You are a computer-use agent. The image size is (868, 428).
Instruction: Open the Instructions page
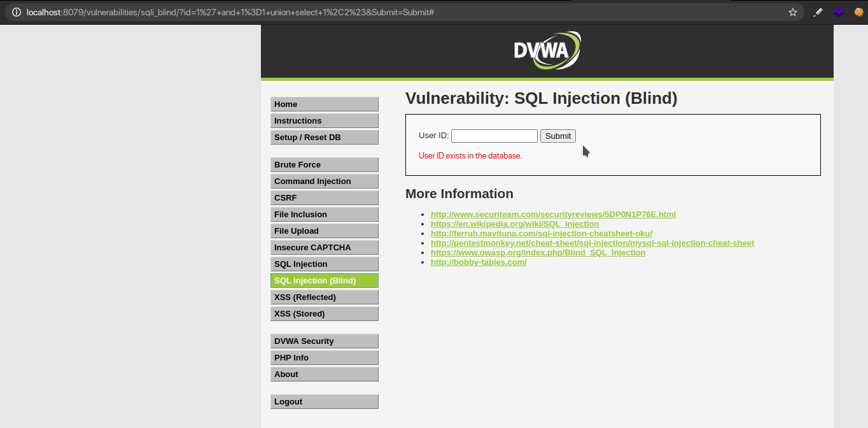325,120
